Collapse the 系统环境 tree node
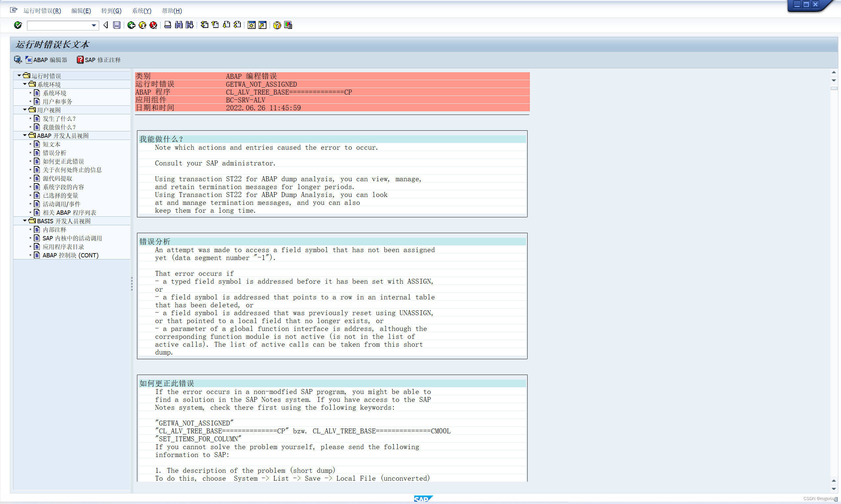The image size is (841, 504). (x=24, y=84)
